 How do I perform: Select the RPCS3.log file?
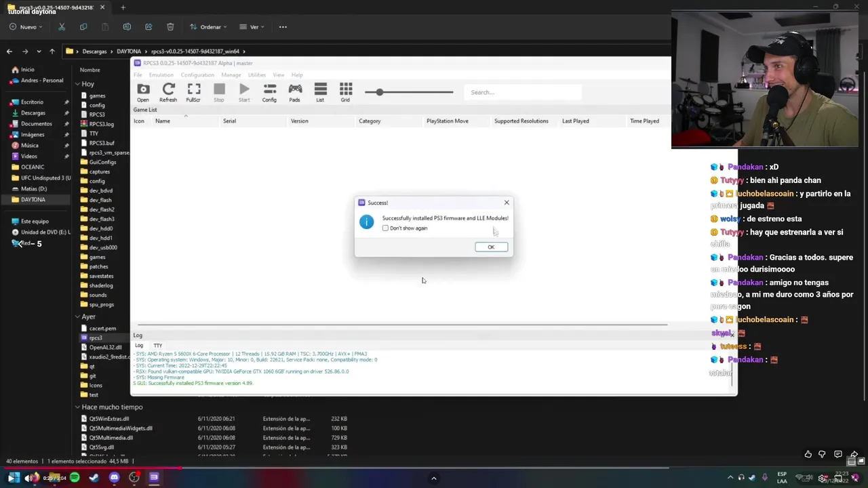[101, 124]
